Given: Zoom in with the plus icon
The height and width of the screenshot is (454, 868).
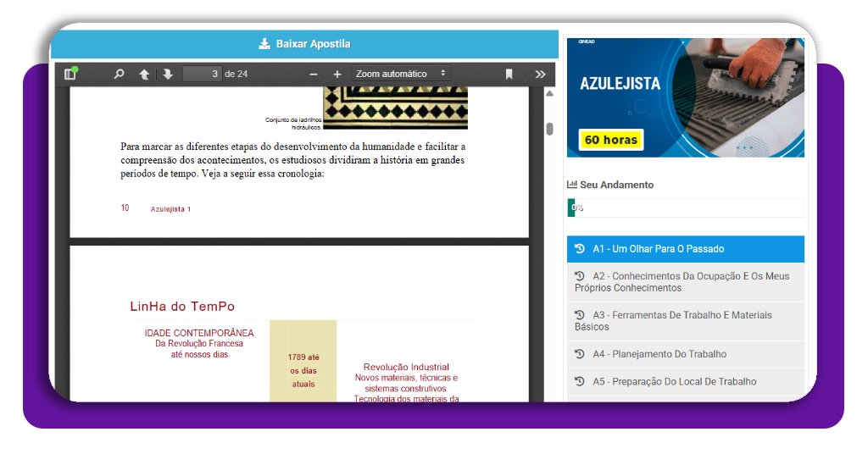Looking at the screenshot, I should click(337, 74).
